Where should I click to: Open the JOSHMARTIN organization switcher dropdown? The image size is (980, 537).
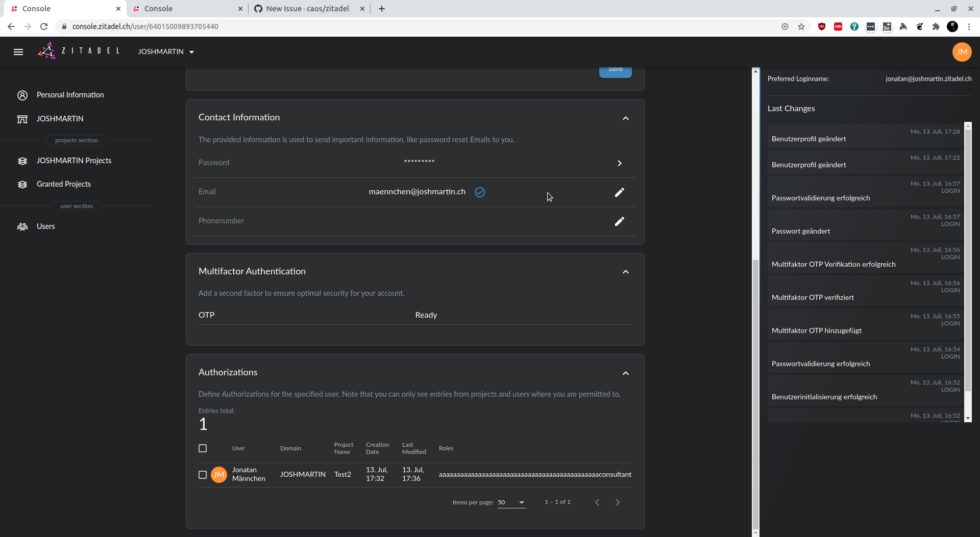point(165,52)
